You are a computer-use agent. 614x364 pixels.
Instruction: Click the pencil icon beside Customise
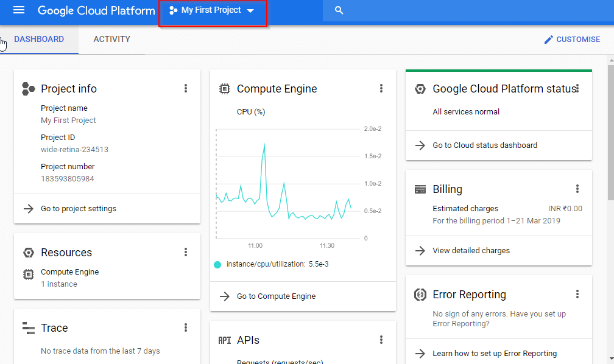coord(549,40)
